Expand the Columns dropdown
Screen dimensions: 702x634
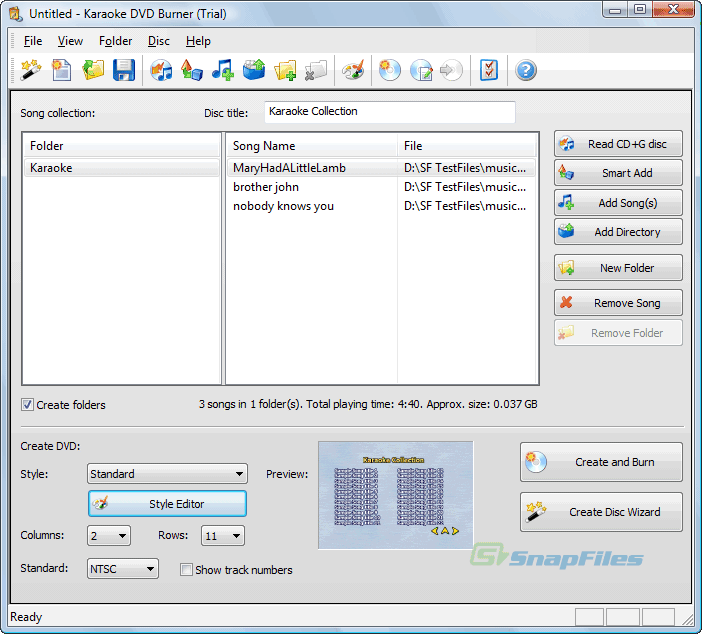(109, 535)
